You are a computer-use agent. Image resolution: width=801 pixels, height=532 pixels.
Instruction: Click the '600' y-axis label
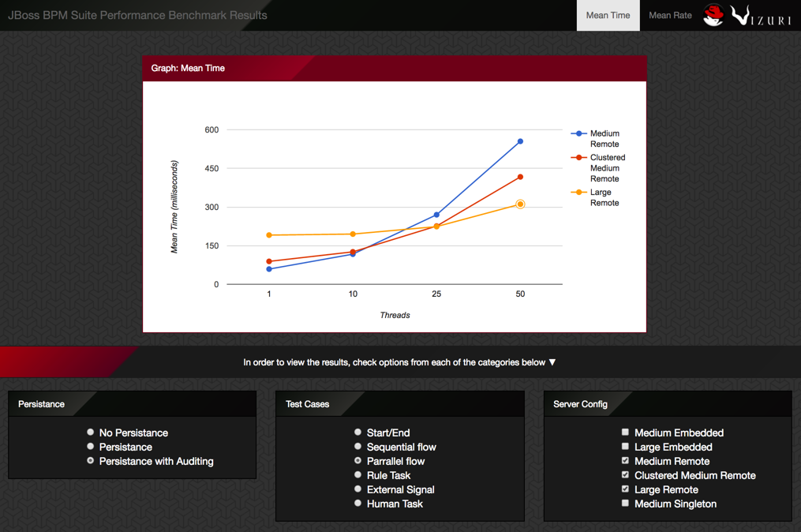click(211, 129)
